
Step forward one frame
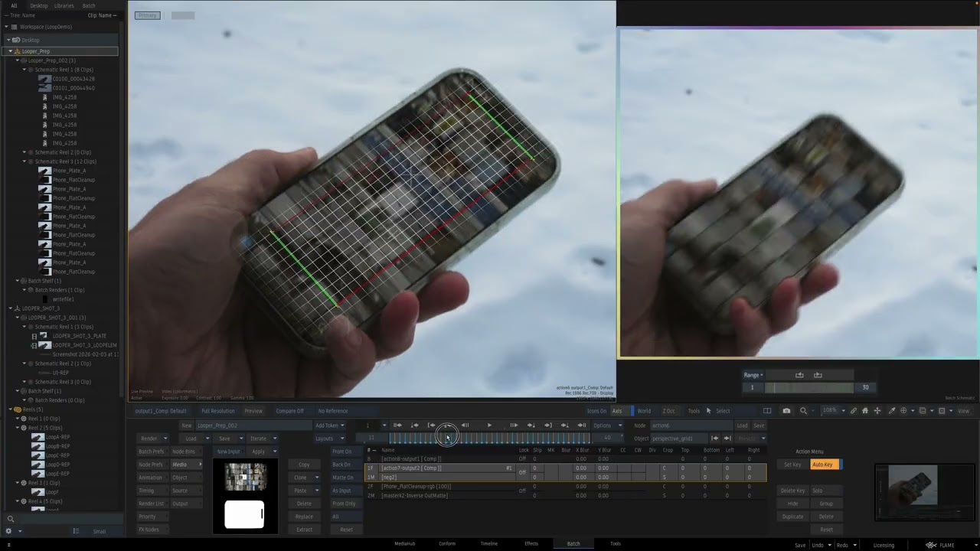514,425
